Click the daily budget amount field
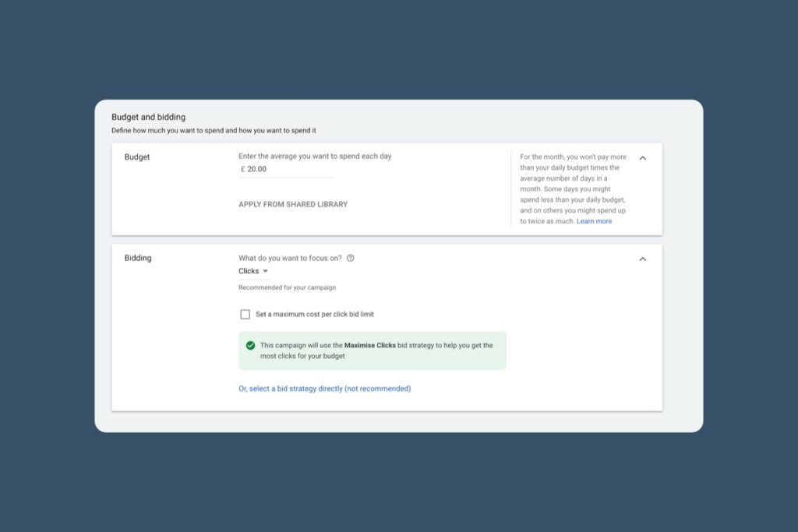This screenshot has height=532, width=798. (x=285, y=169)
